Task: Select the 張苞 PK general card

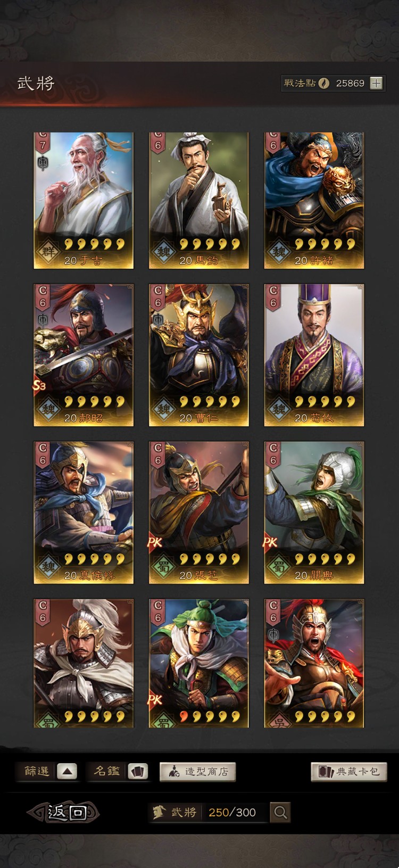Action: 198,512
